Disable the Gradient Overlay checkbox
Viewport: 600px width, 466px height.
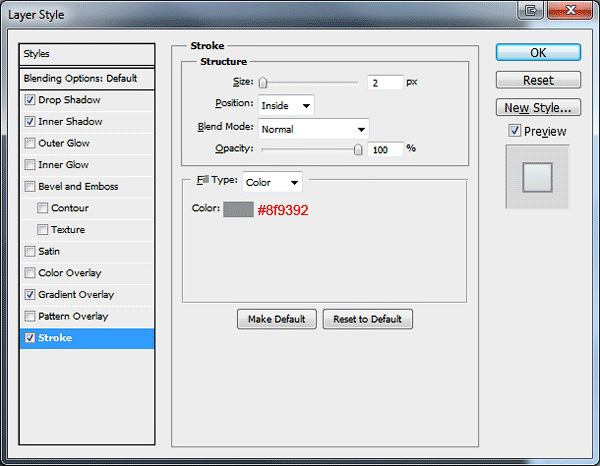point(30,295)
